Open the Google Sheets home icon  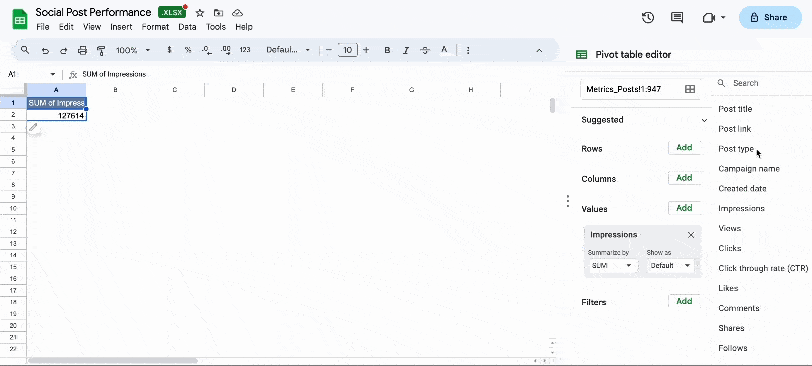coord(20,20)
